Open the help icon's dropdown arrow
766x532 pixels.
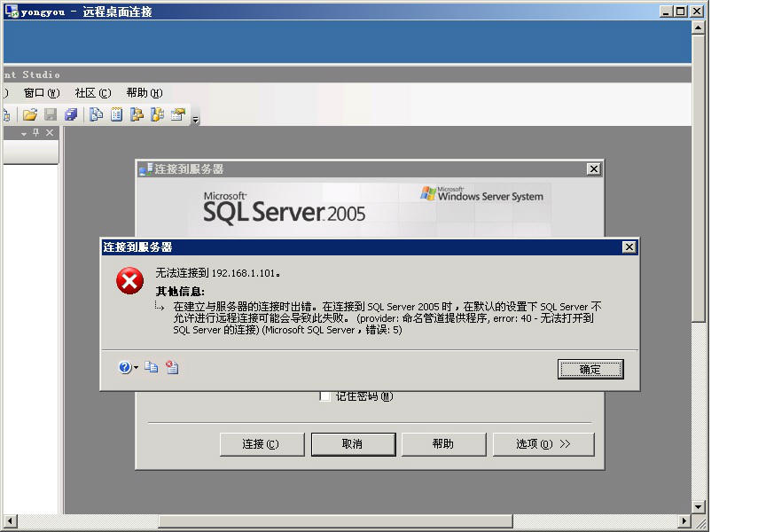(x=137, y=367)
